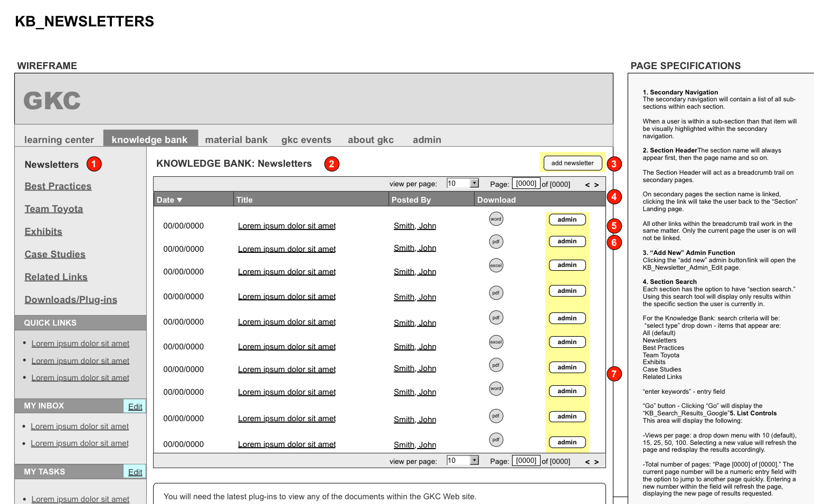814x504 pixels.
Task: Click the admin button in the fifth table row
Action: point(567,318)
